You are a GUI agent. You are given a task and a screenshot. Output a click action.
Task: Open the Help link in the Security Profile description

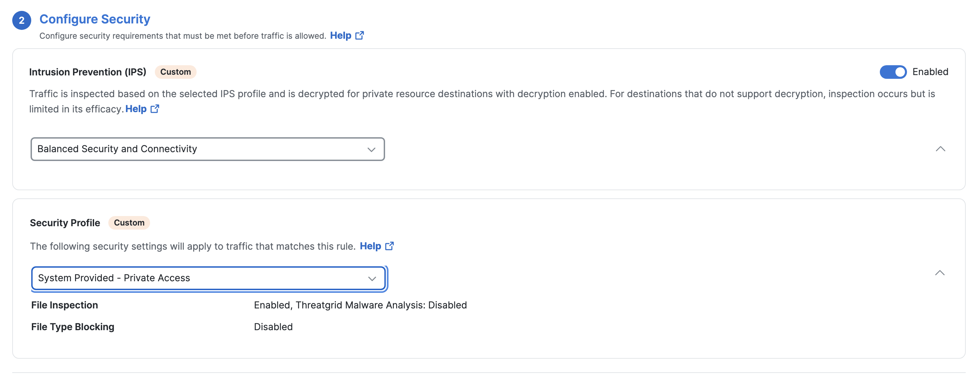(370, 246)
